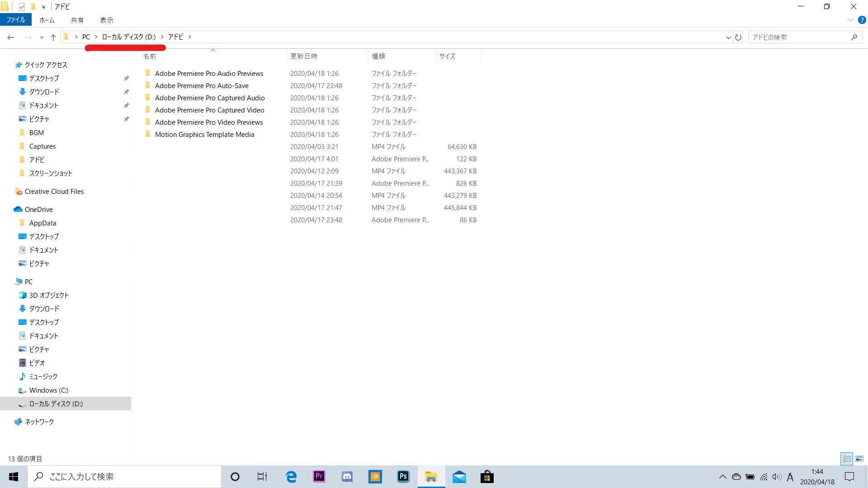Expand the ribbon with the chevron
This screenshot has height=488, width=868.
(x=850, y=20)
